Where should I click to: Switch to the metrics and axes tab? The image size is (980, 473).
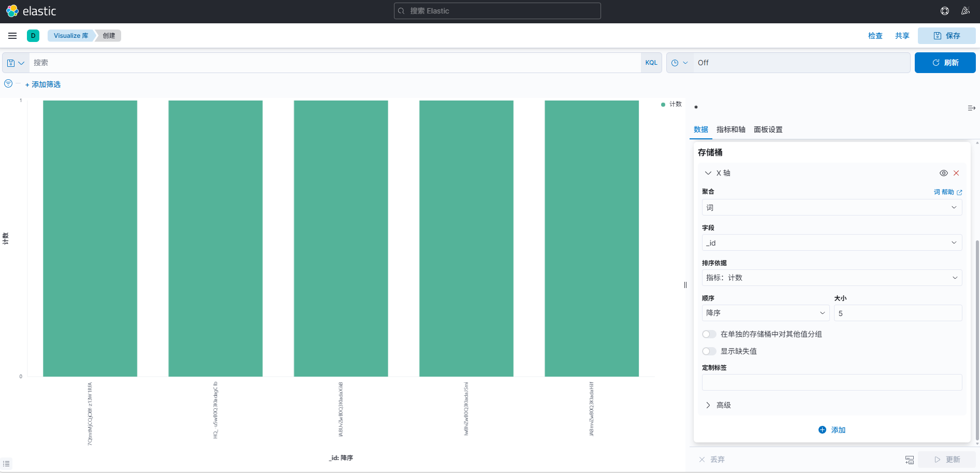tap(730, 130)
